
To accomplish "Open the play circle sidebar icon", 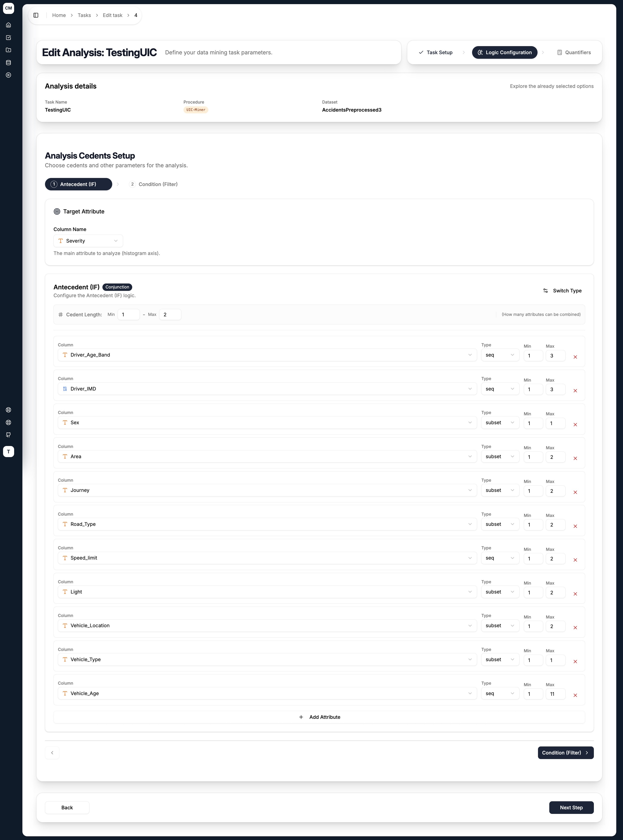I will 8,75.
